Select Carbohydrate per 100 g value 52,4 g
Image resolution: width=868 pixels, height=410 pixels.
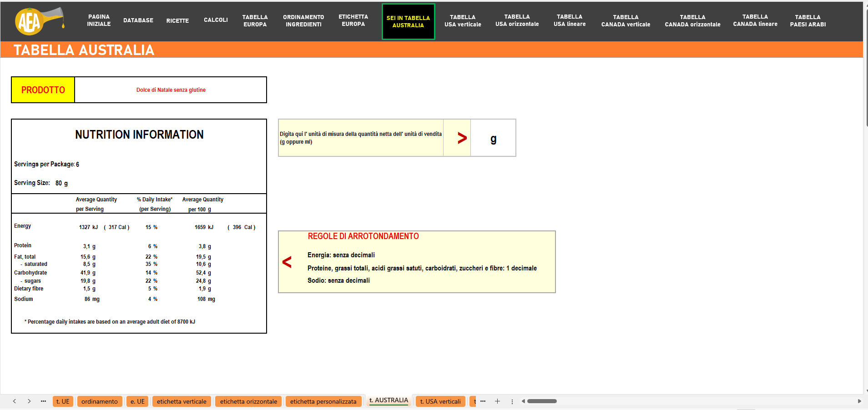(203, 273)
